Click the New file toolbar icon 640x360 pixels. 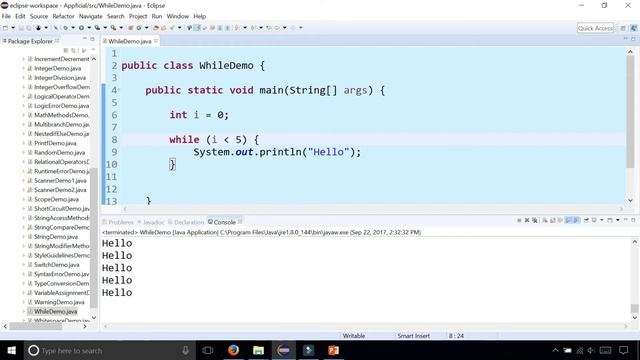5,28
